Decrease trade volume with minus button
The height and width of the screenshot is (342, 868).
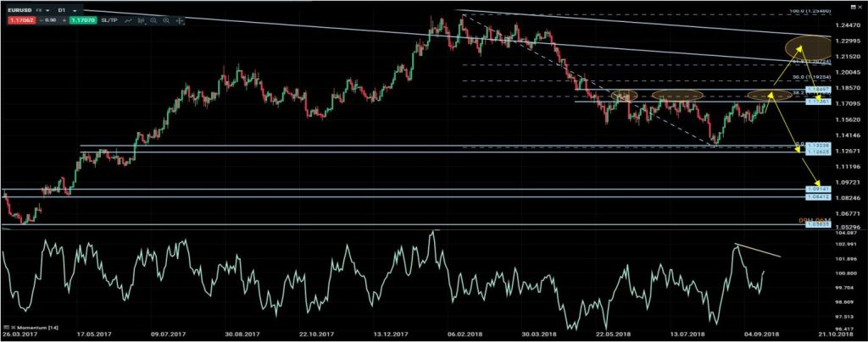coord(41,20)
